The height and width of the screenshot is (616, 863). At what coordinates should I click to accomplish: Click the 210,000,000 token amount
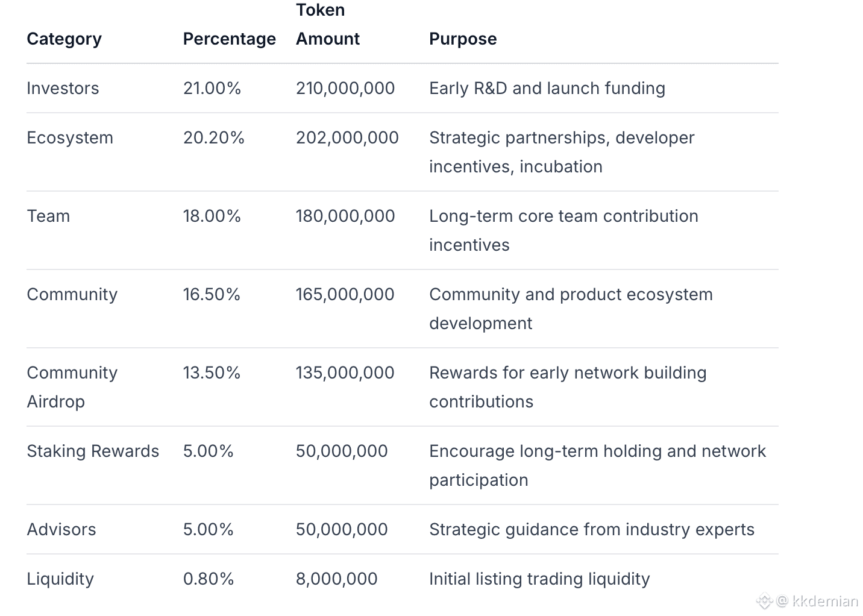(345, 88)
